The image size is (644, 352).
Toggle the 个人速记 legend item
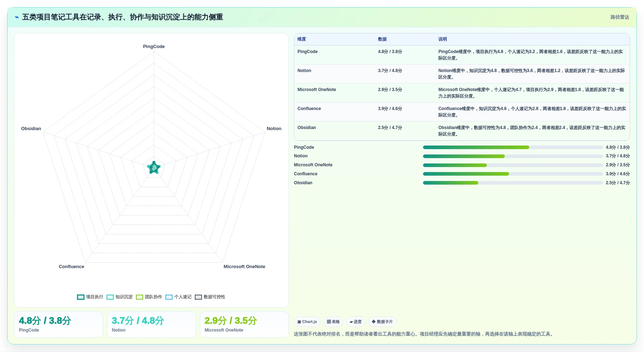pyautogui.click(x=178, y=297)
